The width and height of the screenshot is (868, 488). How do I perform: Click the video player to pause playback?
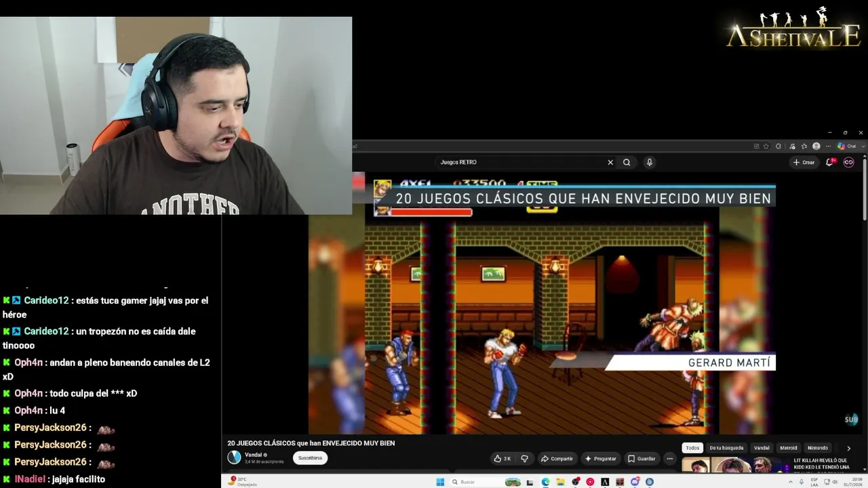(x=542, y=304)
